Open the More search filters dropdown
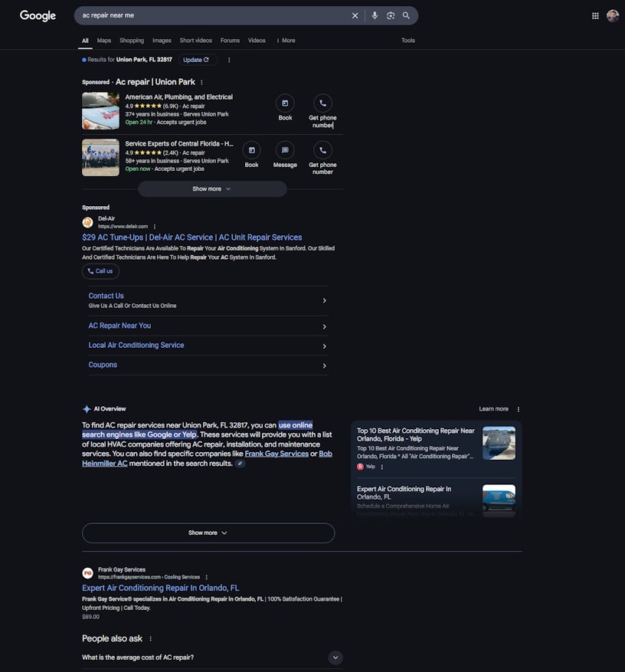Screen dimensions: 625x672 pyautogui.click(x=285, y=41)
